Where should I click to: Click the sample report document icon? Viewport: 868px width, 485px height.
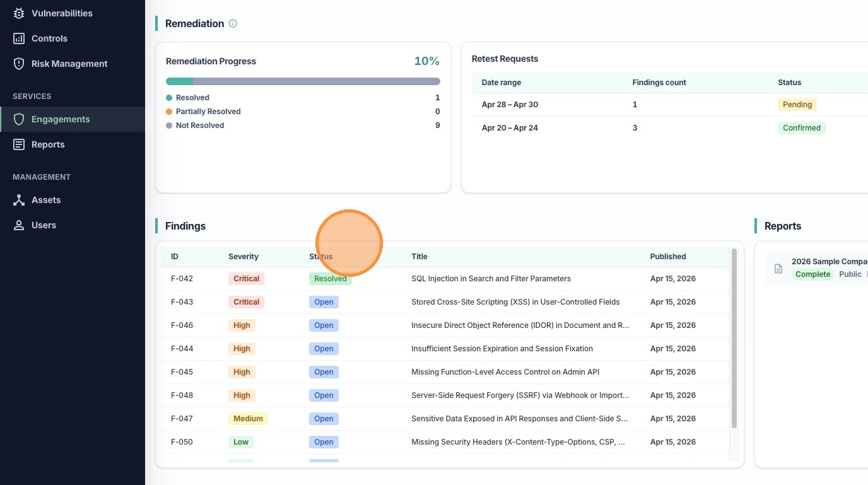pyautogui.click(x=778, y=269)
